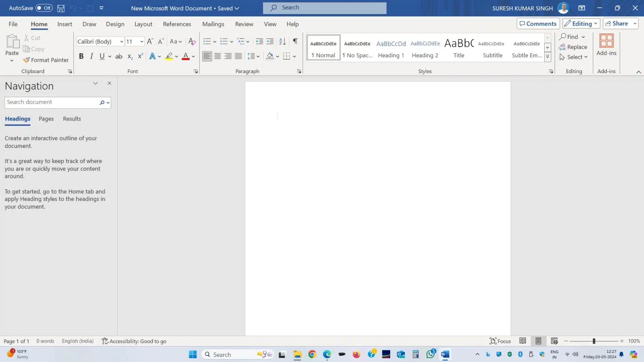Open the bullets list icon
This screenshot has width=644, height=362.
[x=207, y=41]
